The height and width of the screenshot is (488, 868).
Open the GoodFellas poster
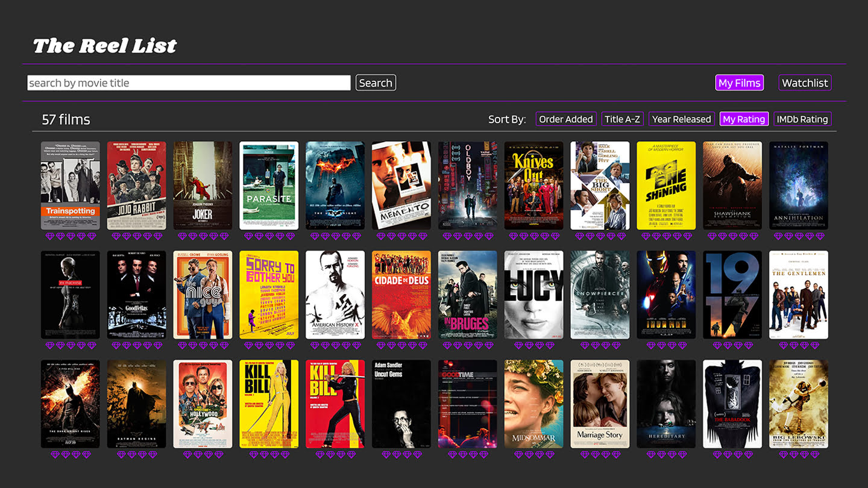pos(137,295)
